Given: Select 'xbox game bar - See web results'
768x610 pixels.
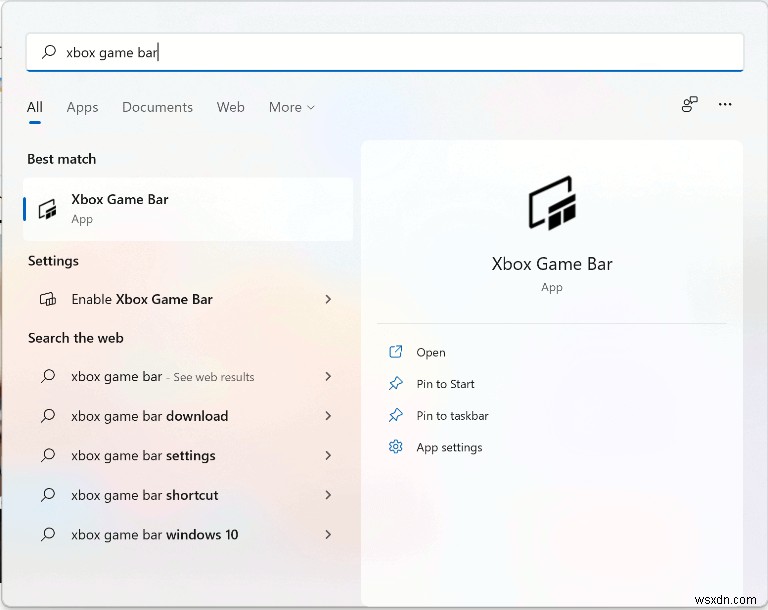Looking at the screenshot, I should (188, 376).
